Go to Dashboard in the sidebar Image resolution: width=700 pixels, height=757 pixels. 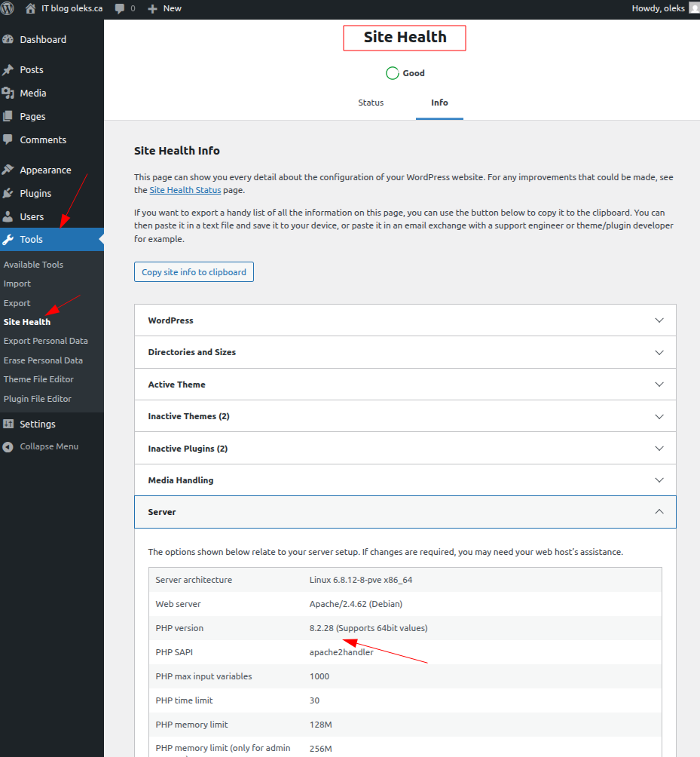click(43, 40)
